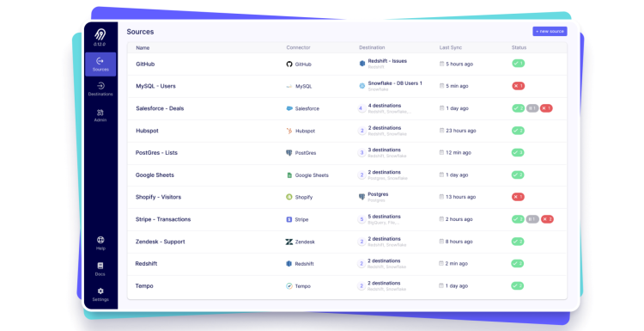Click the calendar icon beside 5 hours ago

click(x=441, y=64)
